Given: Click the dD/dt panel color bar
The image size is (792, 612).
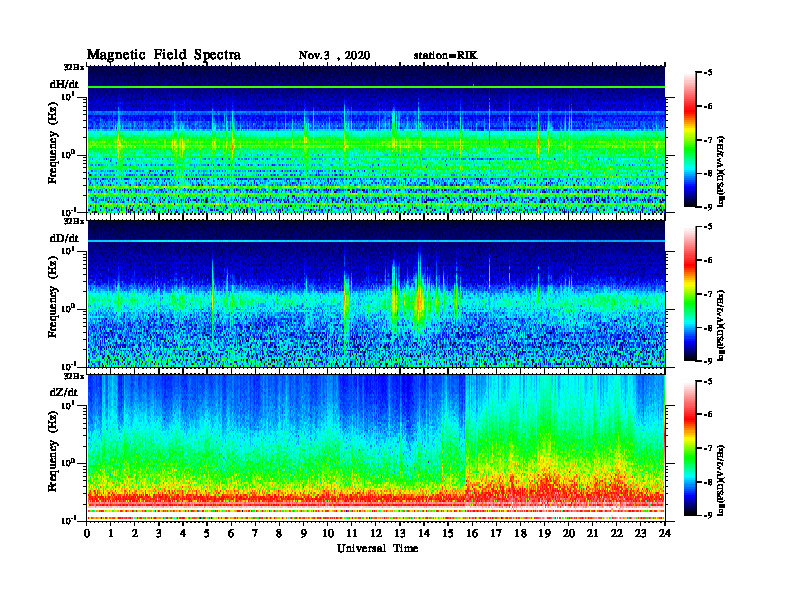Looking at the screenshot, I should (690, 294).
